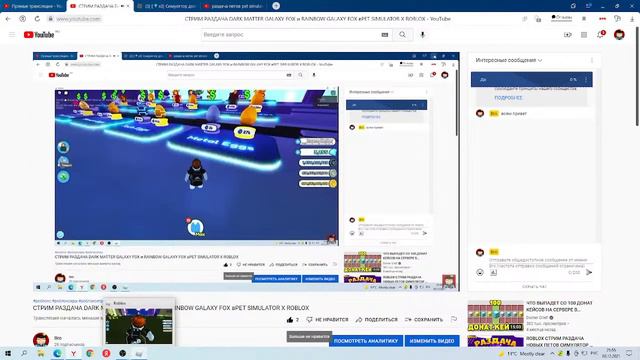Switch to first browser tab Прямые трансляции
Screen dimensions: 640x360
[x=33, y=6]
